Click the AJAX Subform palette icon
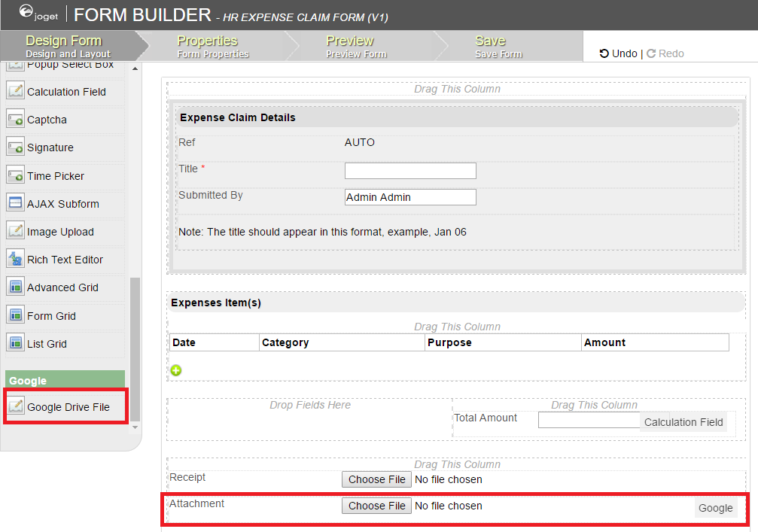This screenshot has width=758, height=532. [x=16, y=203]
